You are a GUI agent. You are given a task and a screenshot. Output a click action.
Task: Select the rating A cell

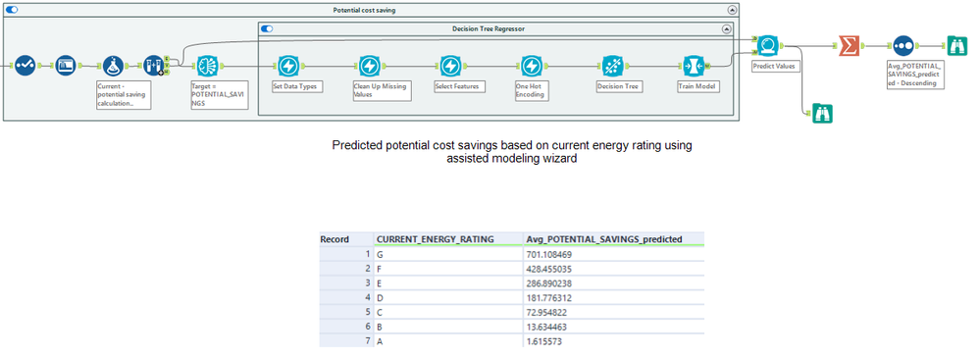coord(448,340)
